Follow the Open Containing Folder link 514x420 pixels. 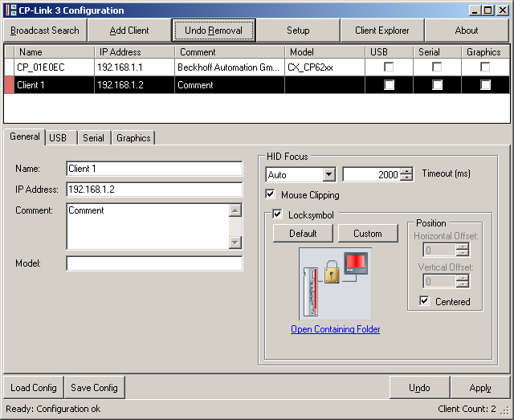click(x=336, y=329)
